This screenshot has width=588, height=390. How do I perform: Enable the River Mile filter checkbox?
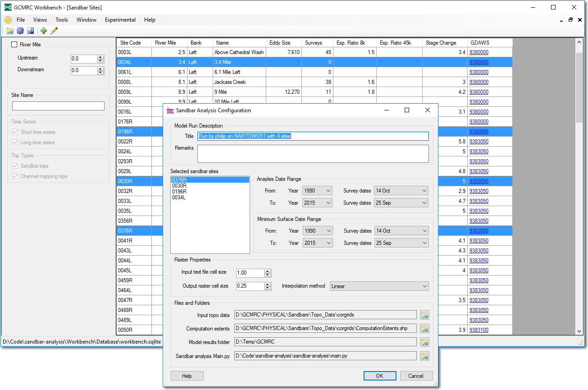point(14,45)
